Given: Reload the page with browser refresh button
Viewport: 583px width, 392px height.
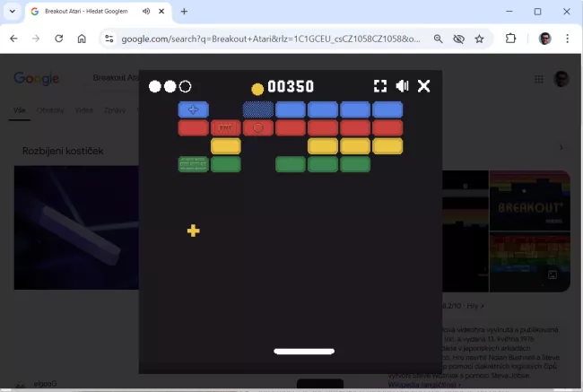Looking at the screenshot, I should click(59, 39).
